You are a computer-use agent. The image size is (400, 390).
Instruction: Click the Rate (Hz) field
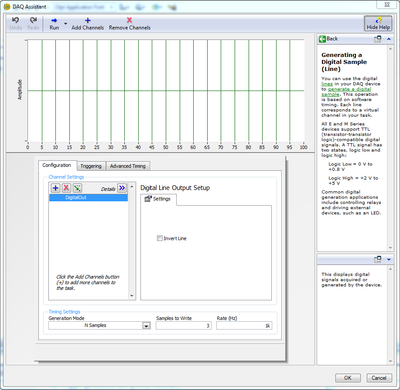[x=244, y=326]
